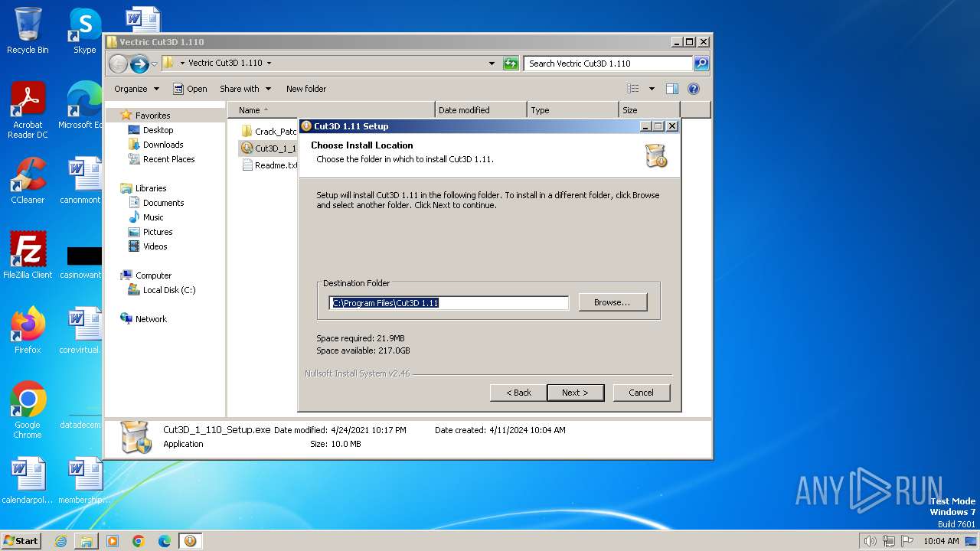Open the address bar history dropdown
The height and width of the screenshot is (551, 980).
492,64
